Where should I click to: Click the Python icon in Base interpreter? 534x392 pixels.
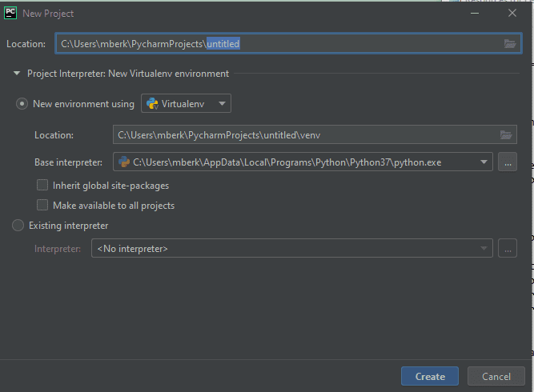123,162
